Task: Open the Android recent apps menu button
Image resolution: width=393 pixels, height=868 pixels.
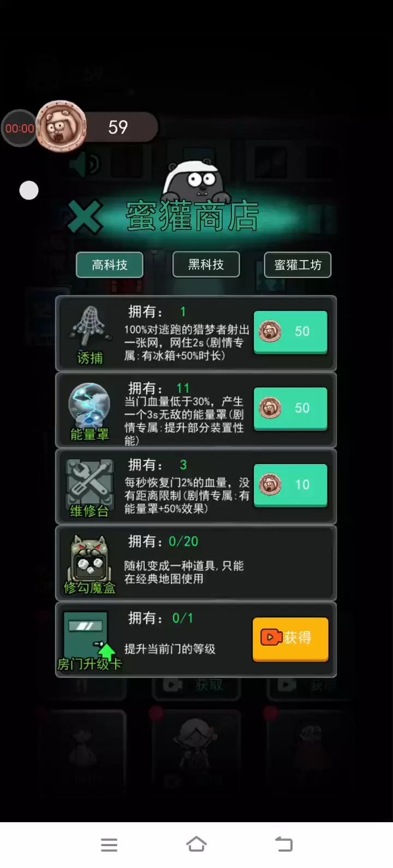Action: coord(109,845)
